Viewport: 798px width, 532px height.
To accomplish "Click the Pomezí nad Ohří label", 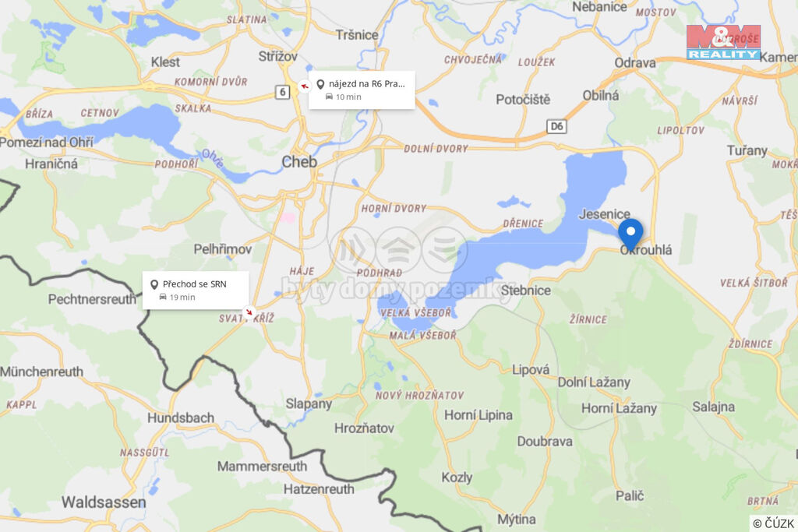I will click(47, 143).
